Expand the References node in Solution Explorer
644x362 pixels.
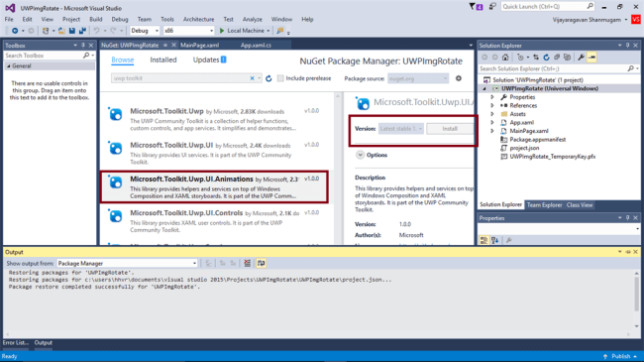click(x=492, y=105)
